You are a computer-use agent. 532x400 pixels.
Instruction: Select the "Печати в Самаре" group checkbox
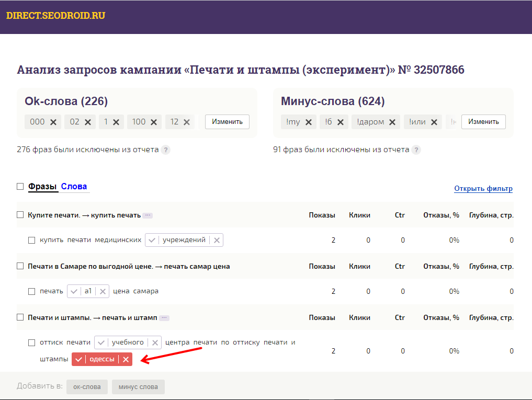pos(20,266)
